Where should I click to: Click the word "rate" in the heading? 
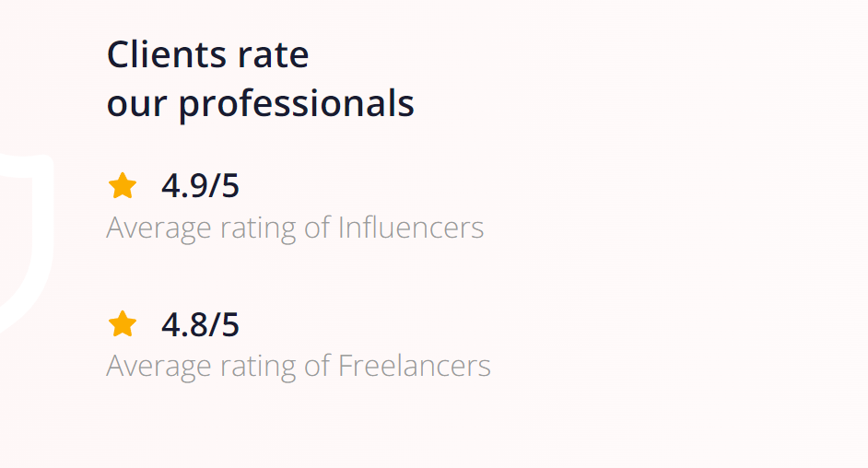click(273, 55)
